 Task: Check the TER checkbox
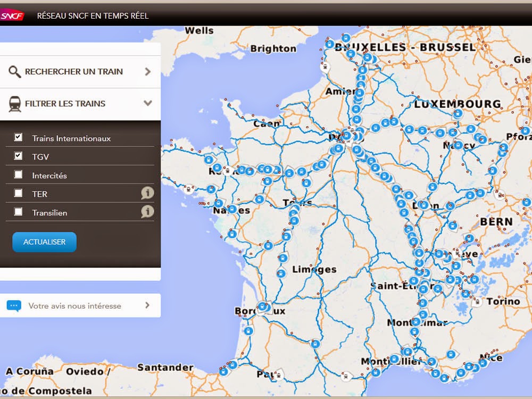[x=18, y=193]
